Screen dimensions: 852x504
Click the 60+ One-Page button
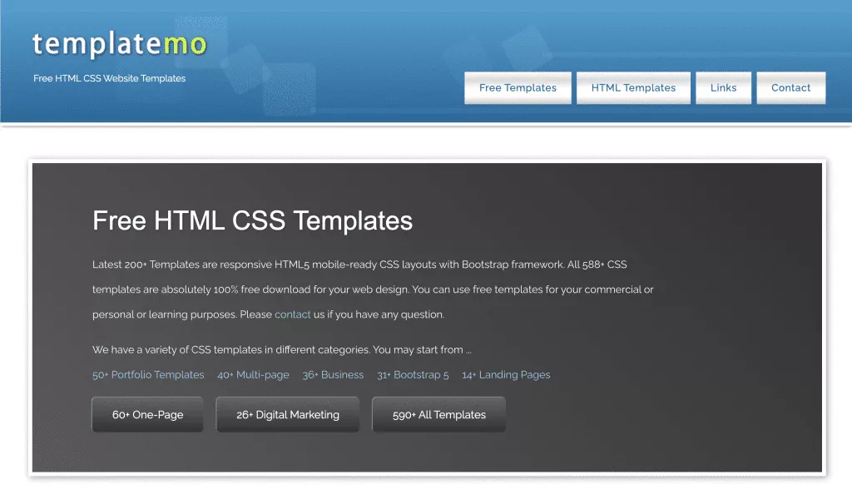[x=147, y=413]
